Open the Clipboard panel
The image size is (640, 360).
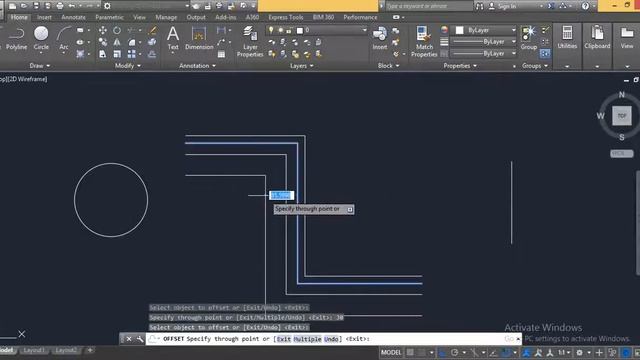(597, 38)
